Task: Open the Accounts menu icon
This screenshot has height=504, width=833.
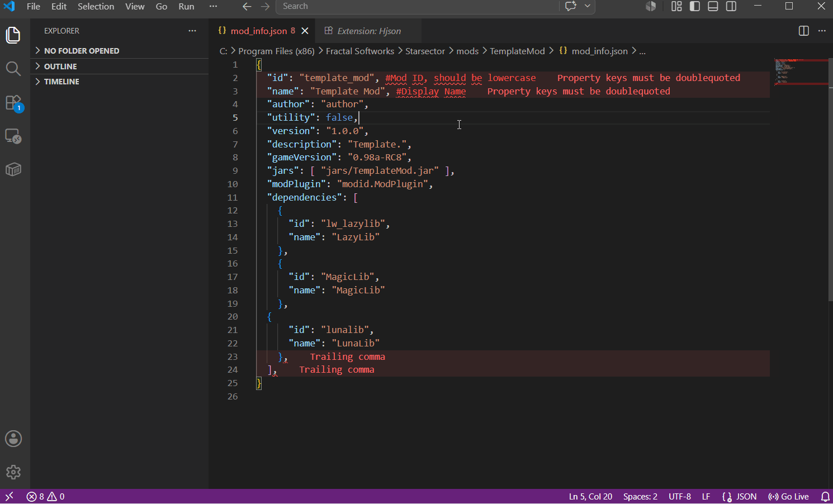Action: (x=13, y=439)
